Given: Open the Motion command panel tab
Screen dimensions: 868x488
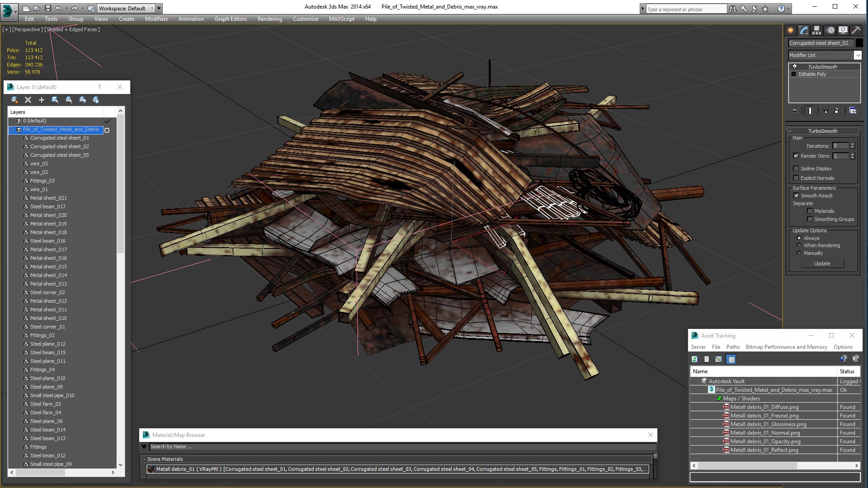Looking at the screenshot, I should [830, 30].
